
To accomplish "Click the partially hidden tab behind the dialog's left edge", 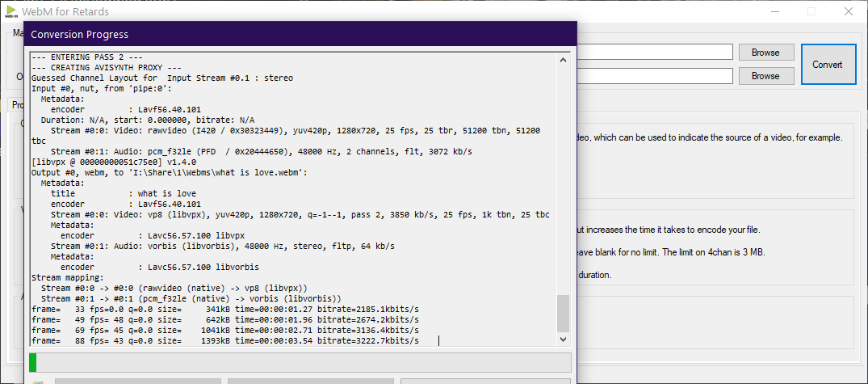I will [x=15, y=105].
